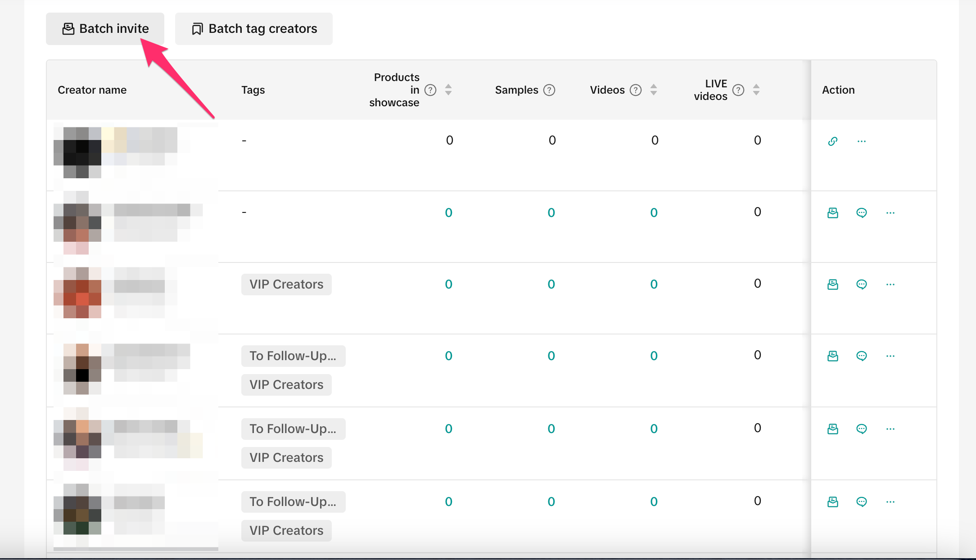The width and height of the screenshot is (976, 560).
Task: Sort by Products in showcase column
Action: 448,90
